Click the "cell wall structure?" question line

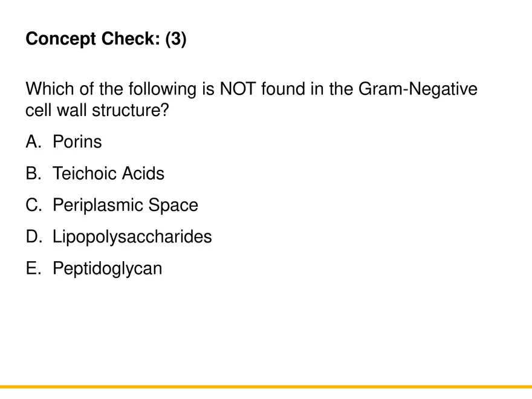point(97,111)
